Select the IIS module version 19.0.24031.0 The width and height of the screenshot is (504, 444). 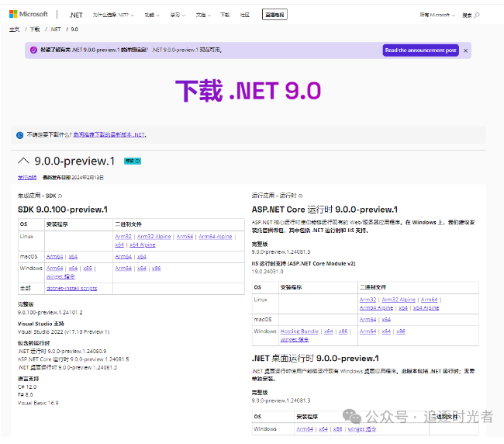[268, 272]
